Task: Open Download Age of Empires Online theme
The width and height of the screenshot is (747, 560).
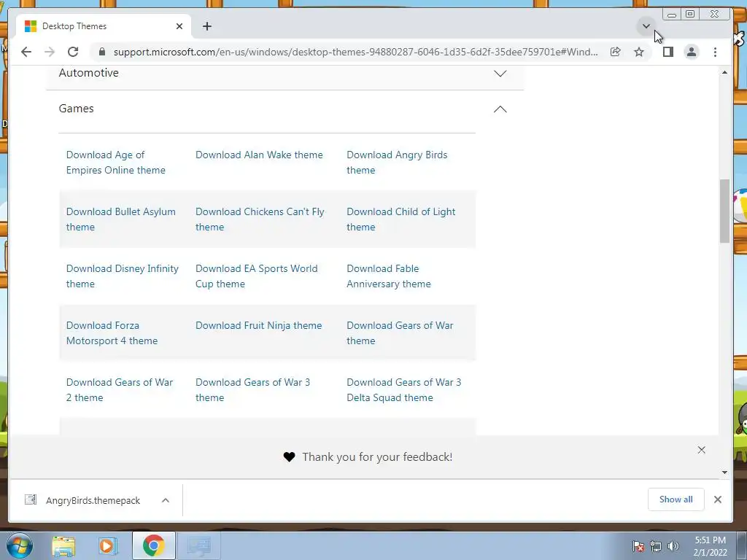Action: click(116, 163)
